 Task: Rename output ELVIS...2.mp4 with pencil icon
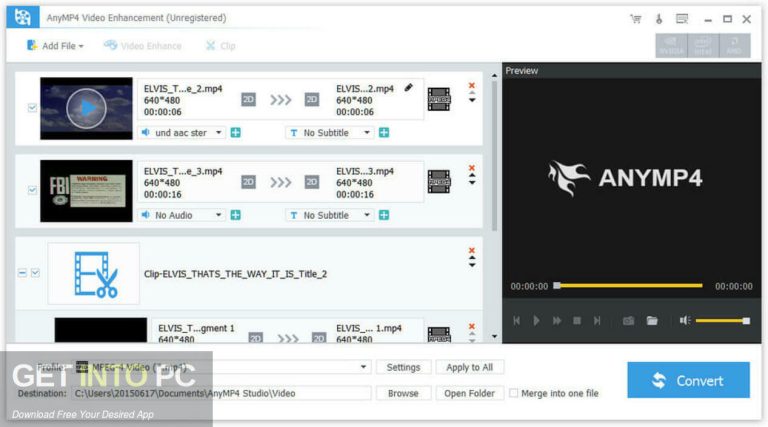[408, 88]
